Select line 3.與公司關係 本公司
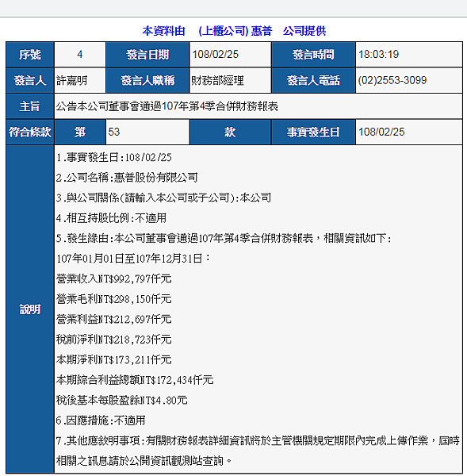 [163, 198]
